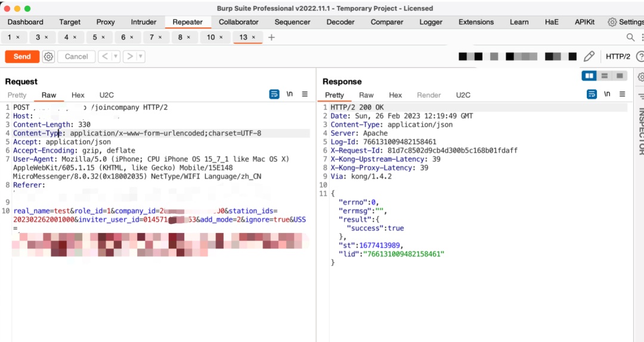Switch to Repeater tab 10

coord(210,38)
